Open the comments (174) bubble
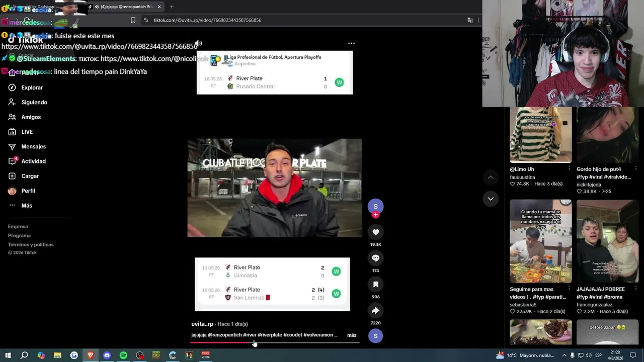The height and width of the screenshot is (362, 644). (375, 258)
